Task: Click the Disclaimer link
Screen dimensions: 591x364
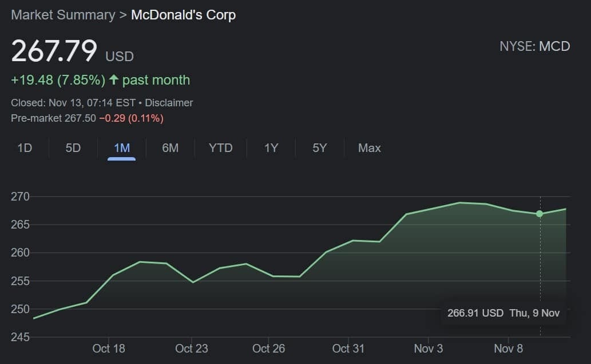Action: [x=169, y=103]
